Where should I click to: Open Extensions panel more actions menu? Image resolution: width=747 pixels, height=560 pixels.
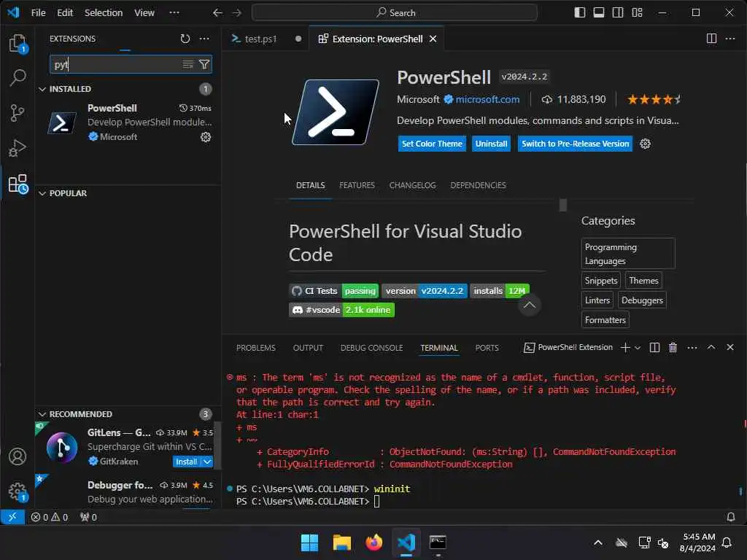pyautogui.click(x=204, y=39)
